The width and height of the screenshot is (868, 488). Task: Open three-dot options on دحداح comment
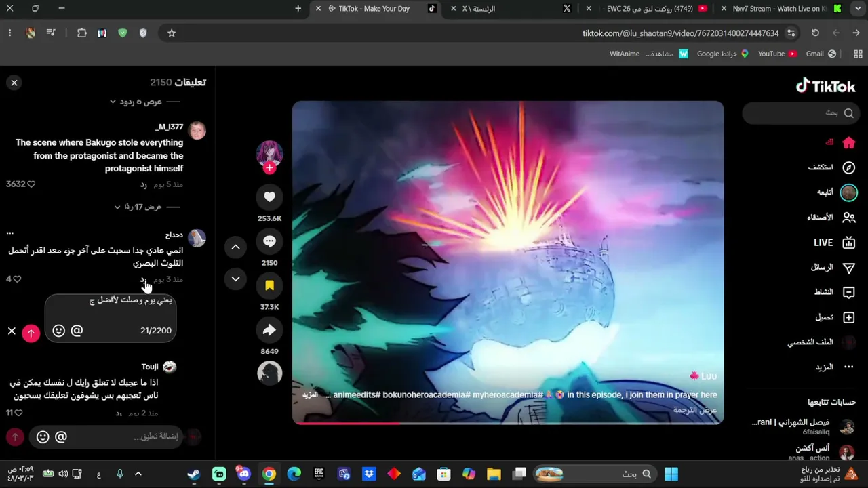point(10,234)
